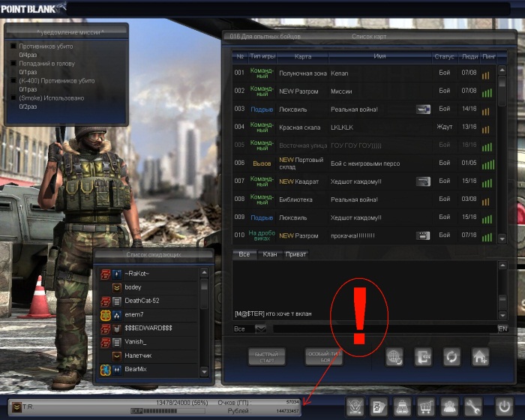Click own rank badge next to T:R
This screenshot has height=420, width=525.
point(16,407)
